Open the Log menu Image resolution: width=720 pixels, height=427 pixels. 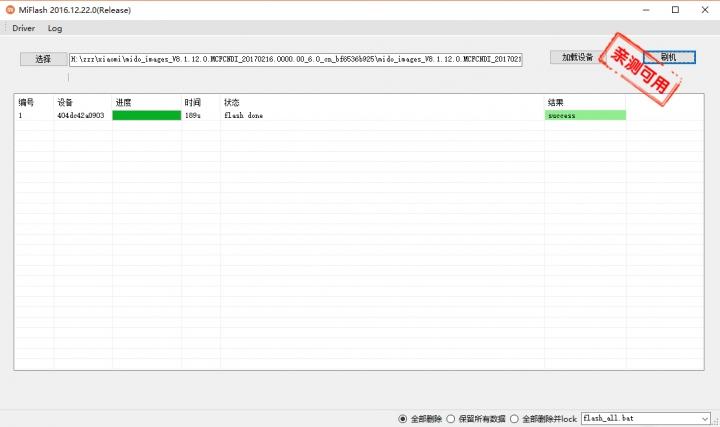click(55, 28)
